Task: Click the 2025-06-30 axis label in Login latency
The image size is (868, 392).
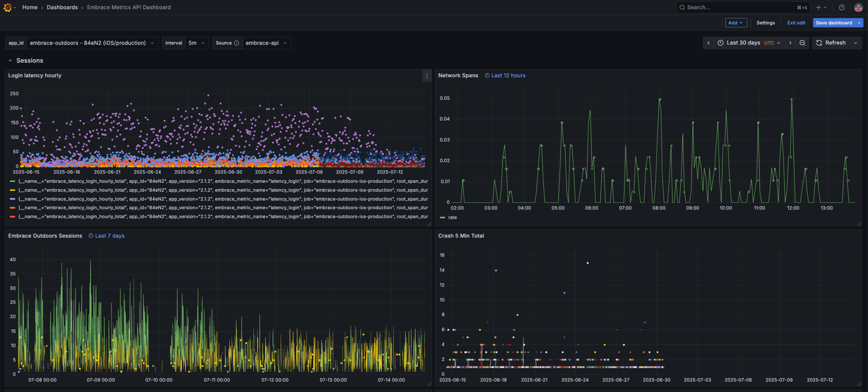Action: tap(229, 172)
